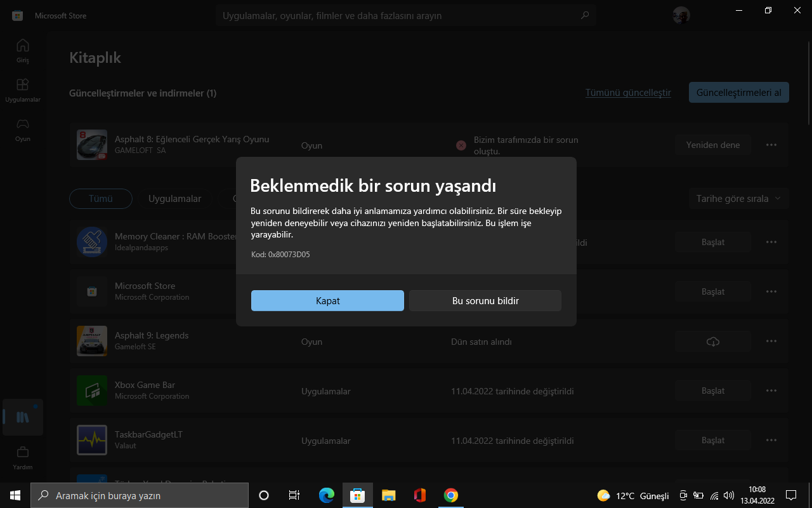Expand the Tarihe göre sırala dropdown
The image size is (812, 508).
739,199
